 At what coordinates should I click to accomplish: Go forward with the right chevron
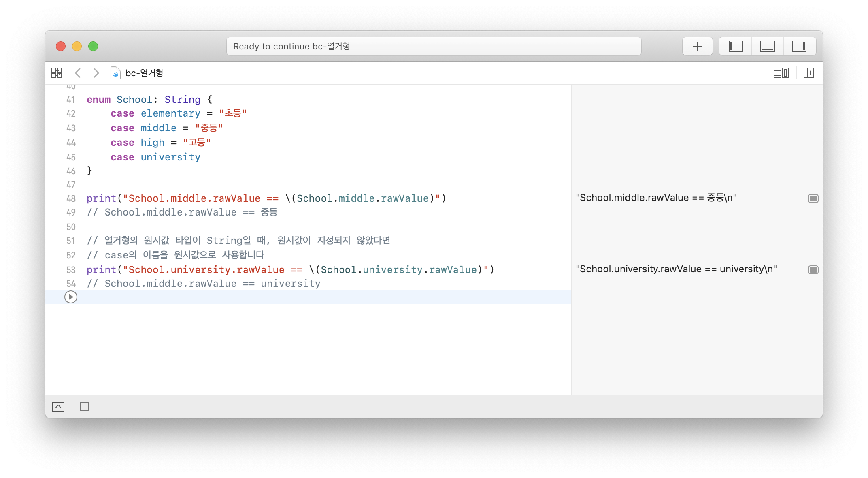tap(96, 73)
